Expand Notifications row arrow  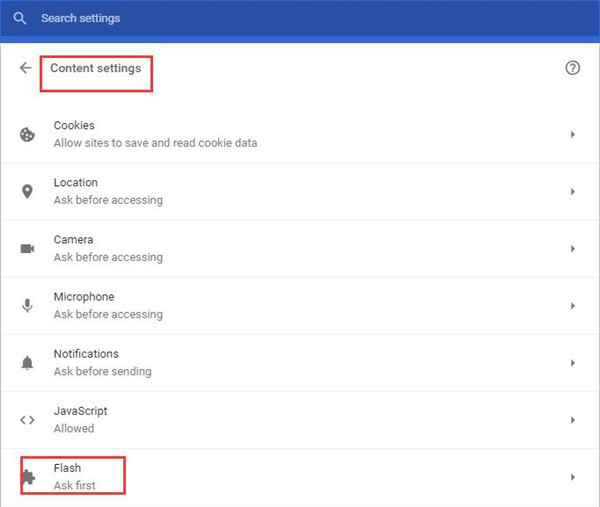(x=573, y=363)
